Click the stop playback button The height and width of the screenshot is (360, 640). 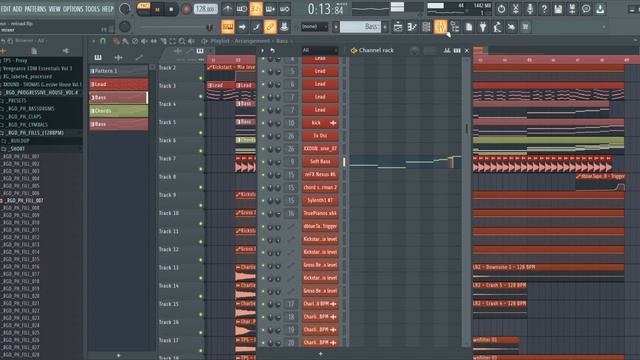click(x=171, y=9)
